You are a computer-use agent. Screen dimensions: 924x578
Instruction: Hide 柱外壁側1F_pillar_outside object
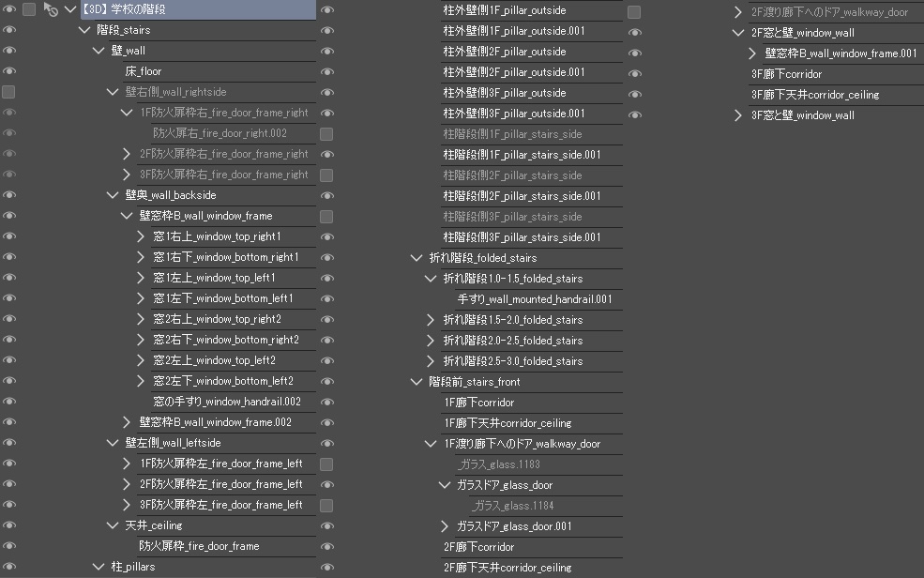coord(327,10)
